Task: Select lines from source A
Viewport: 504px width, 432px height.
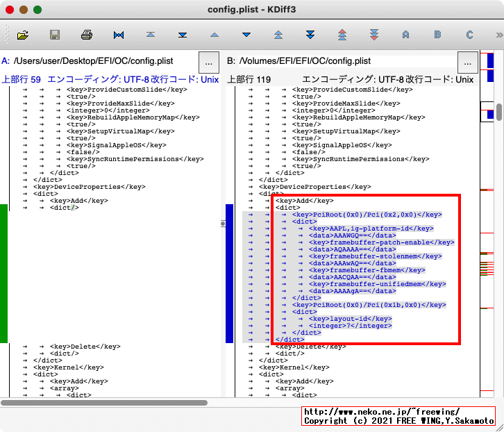Action: click(x=405, y=35)
